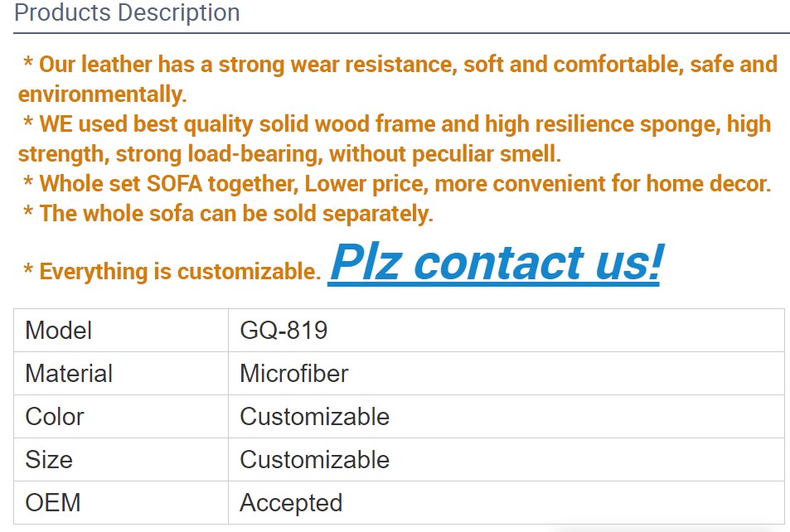Click the Products Description heading
This screenshot has height=532, width=790.
(x=127, y=12)
